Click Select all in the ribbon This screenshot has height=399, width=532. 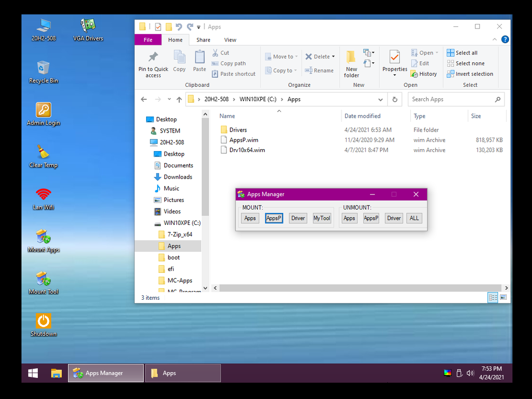(462, 52)
